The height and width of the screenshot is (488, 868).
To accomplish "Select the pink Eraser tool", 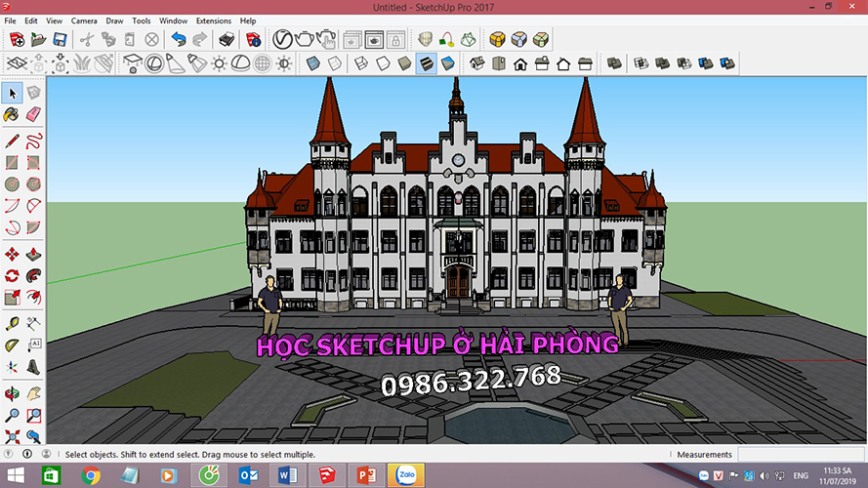I will (33, 114).
